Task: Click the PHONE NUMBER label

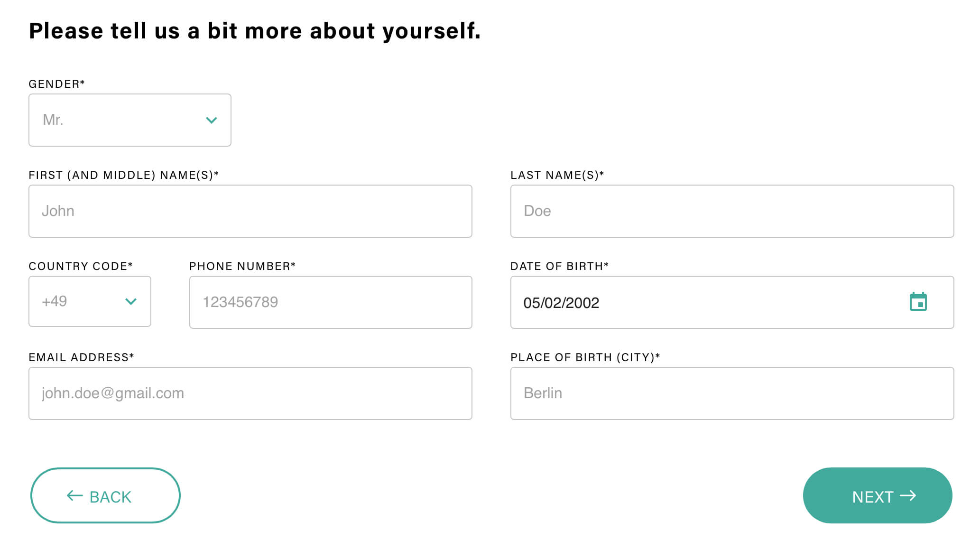Action: pyautogui.click(x=242, y=266)
